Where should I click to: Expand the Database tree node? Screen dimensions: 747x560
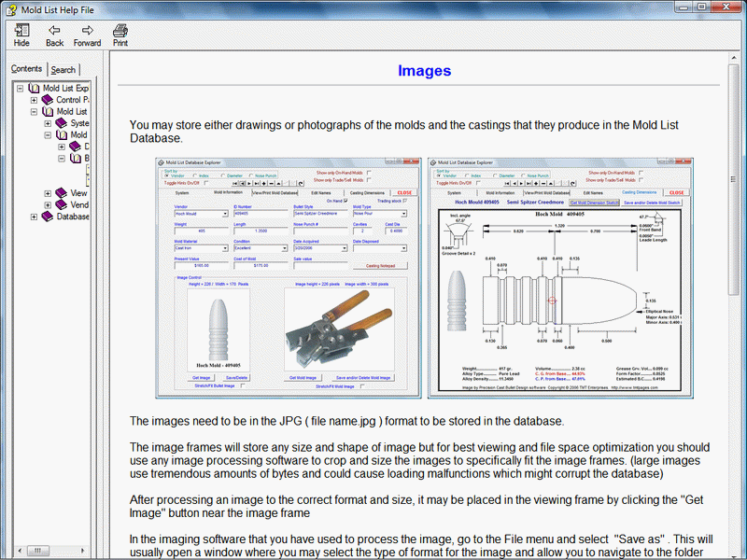34,217
